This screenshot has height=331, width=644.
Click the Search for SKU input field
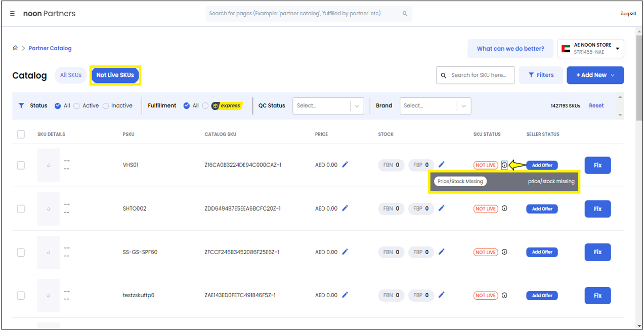pos(478,75)
